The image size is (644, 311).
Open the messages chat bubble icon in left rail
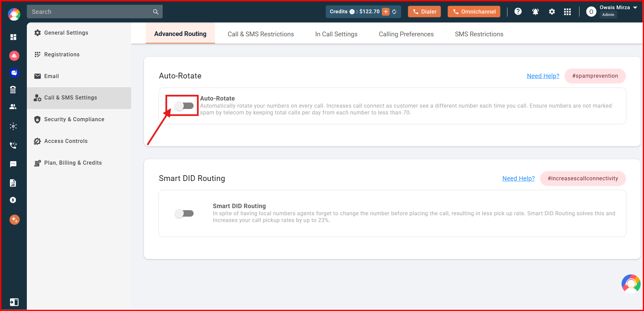coord(13,164)
